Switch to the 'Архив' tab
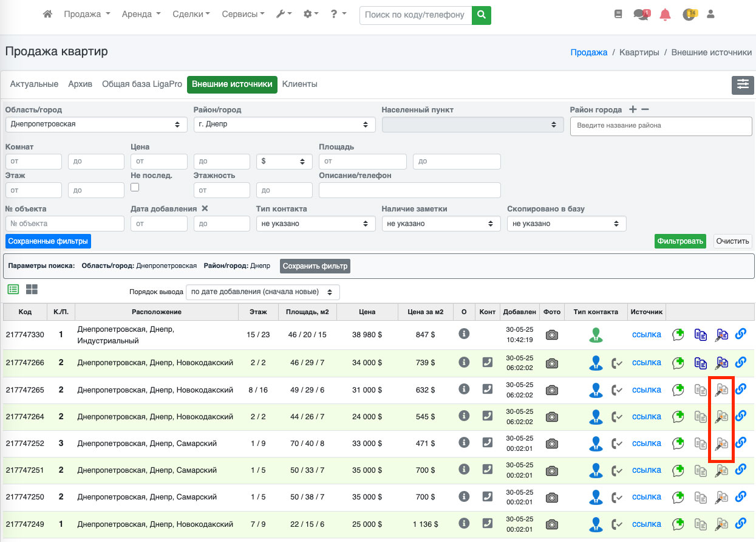The width and height of the screenshot is (756, 542). [x=80, y=84]
